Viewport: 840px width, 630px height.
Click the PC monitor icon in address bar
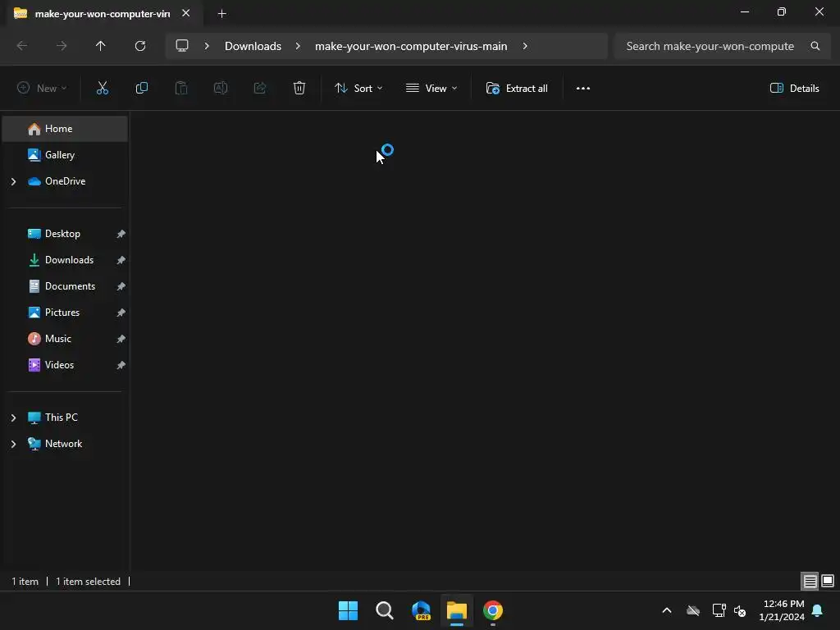click(x=182, y=46)
